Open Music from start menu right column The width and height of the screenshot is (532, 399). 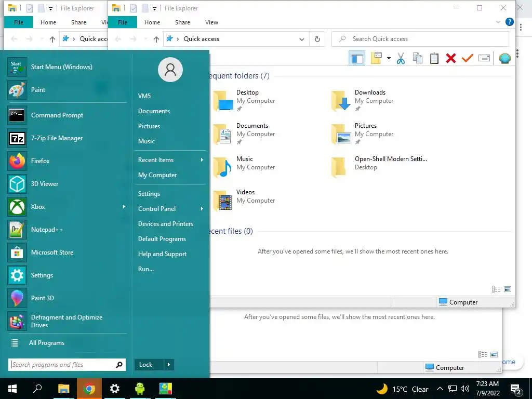pyautogui.click(x=146, y=141)
